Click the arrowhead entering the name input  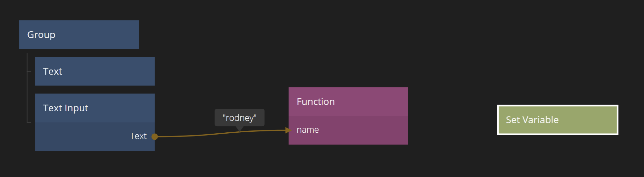pyautogui.click(x=288, y=130)
